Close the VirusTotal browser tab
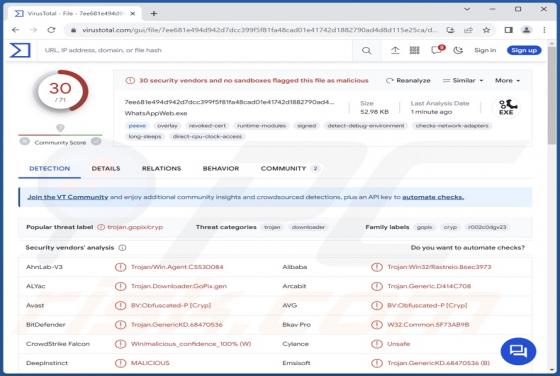The width and height of the screenshot is (560, 376). click(132, 14)
